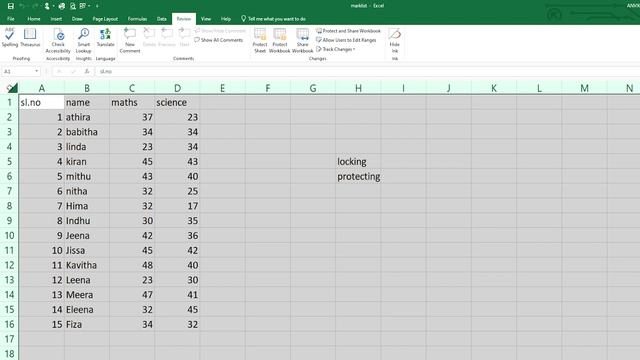Click cell containing 'locking'
The image size is (640, 360).
tap(358, 162)
